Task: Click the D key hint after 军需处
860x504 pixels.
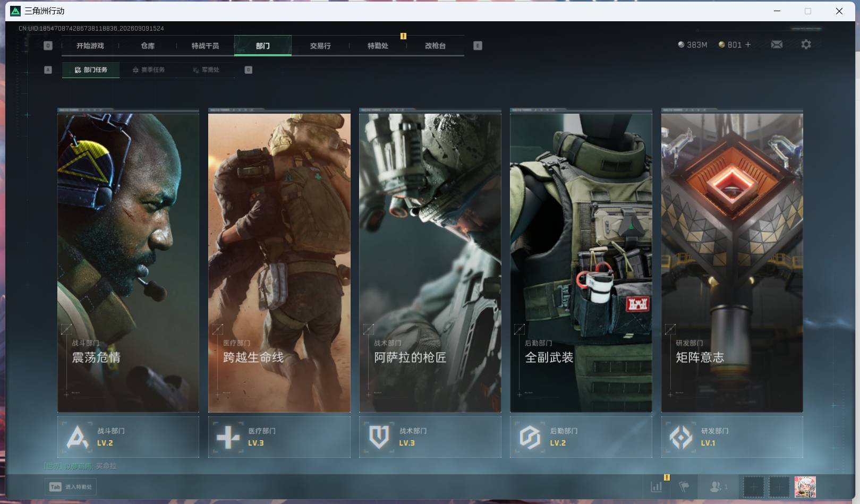Action: 248,70
